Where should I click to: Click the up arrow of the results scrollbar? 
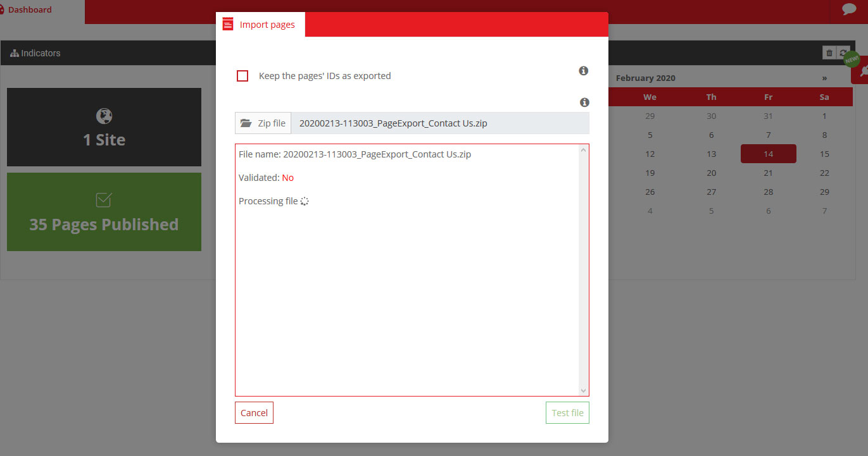coord(583,150)
